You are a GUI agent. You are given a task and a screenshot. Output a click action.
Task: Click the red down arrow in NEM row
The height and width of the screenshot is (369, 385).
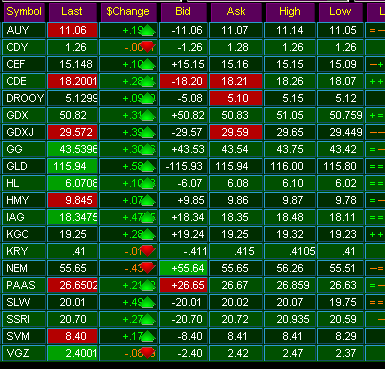point(148,268)
